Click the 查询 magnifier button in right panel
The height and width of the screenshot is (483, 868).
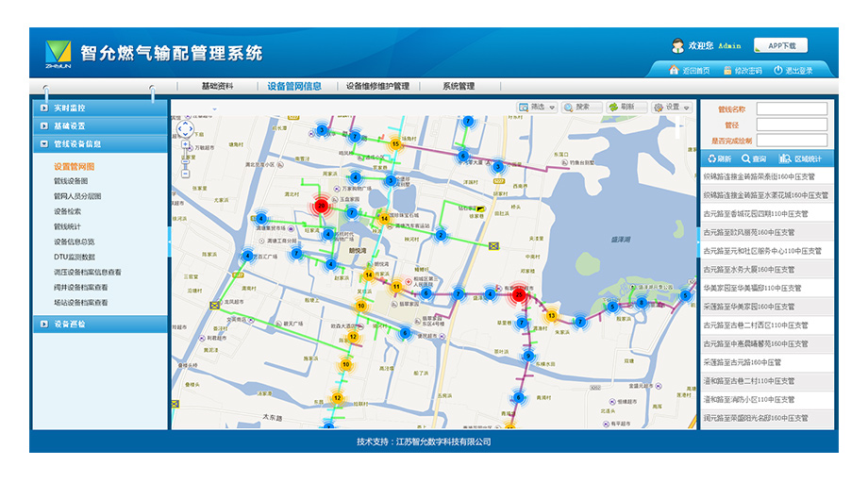754,158
